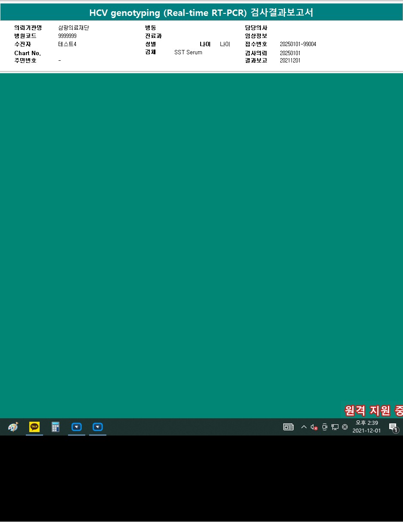Image resolution: width=403 pixels, height=532 pixels.
Task: Click the HCV genotyping report title
Action: click(x=201, y=12)
